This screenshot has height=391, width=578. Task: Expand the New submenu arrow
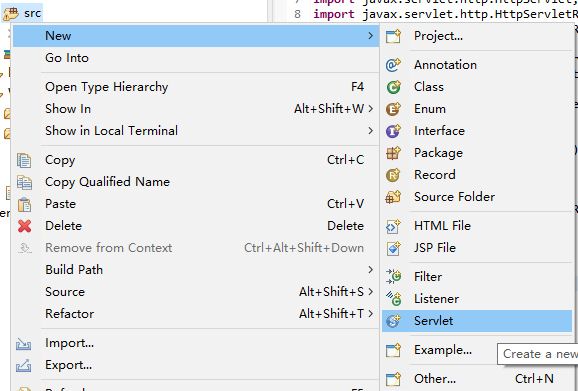(370, 36)
